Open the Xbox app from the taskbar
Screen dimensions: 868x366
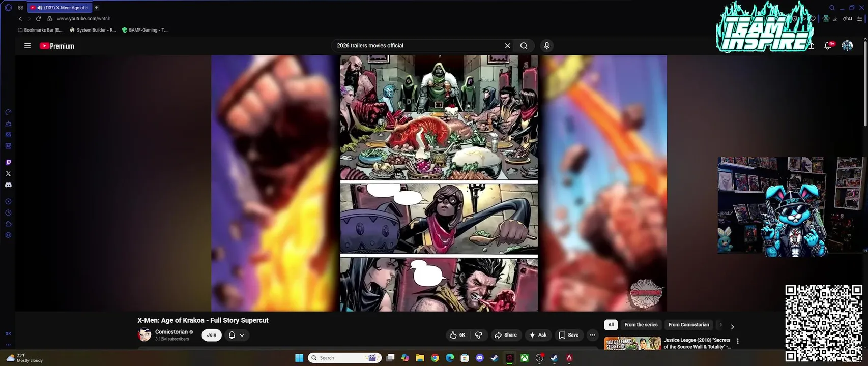point(524,358)
